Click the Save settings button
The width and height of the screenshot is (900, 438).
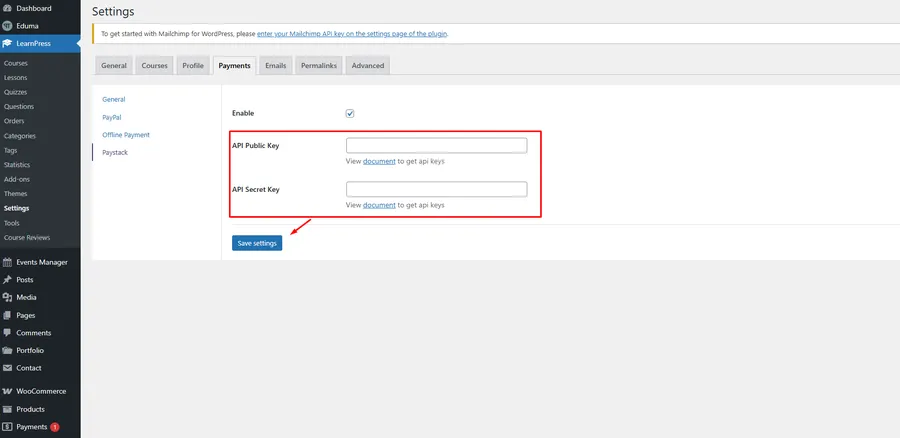pyautogui.click(x=257, y=243)
